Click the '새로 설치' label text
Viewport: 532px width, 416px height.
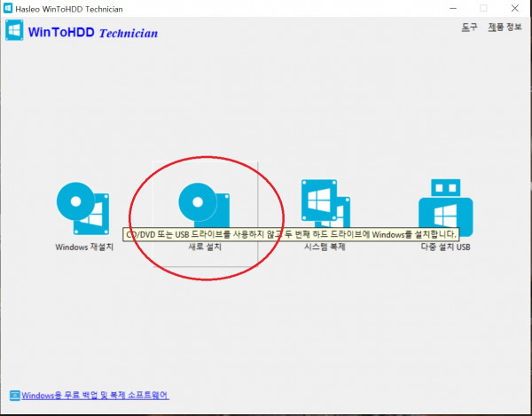[x=205, y=247]
